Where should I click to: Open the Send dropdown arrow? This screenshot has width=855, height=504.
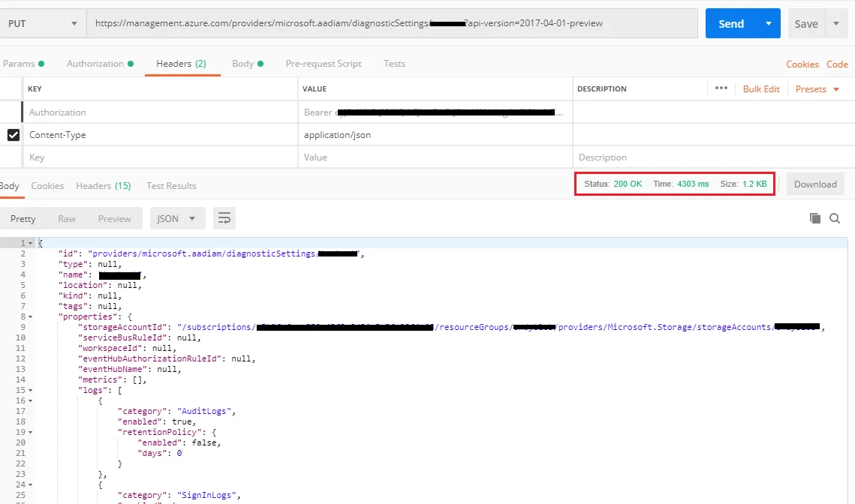click(769, 23)
